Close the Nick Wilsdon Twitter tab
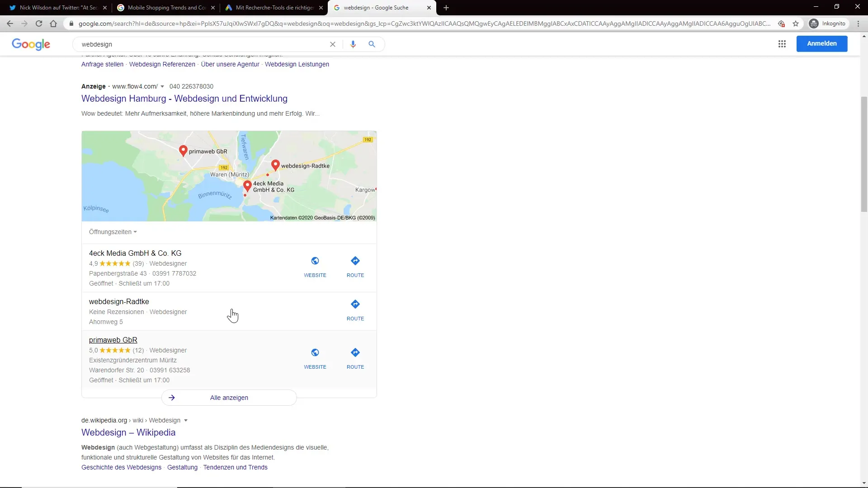The width and height of the screenshot is (868, 488). [x=105, y=8]
